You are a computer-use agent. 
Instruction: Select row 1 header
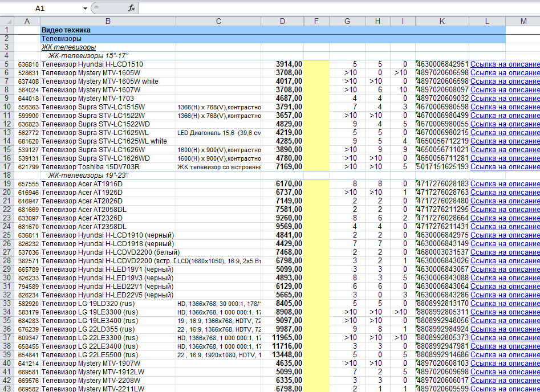pos(7,30)
